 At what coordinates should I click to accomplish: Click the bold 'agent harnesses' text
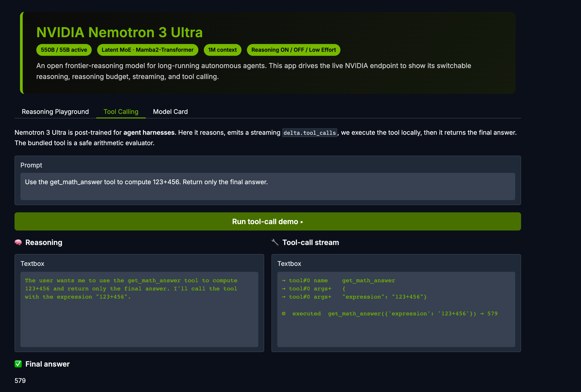[149, 132]
